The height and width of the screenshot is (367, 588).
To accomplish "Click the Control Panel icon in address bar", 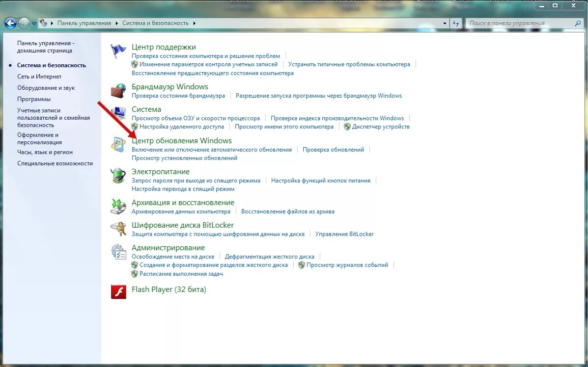I will pos(44,23).
